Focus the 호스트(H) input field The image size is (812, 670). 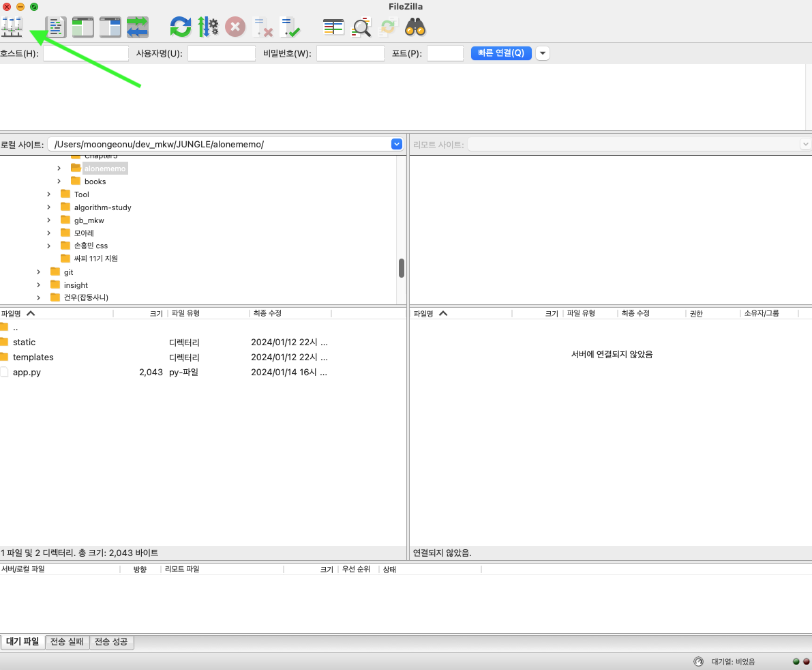(85, 53)
